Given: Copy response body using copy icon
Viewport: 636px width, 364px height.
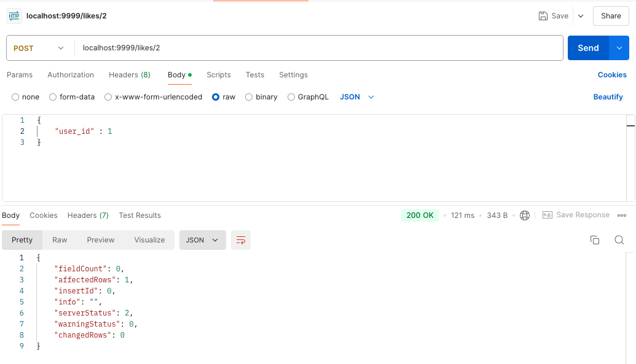Looking at the screenshot, I should [595, 240].
